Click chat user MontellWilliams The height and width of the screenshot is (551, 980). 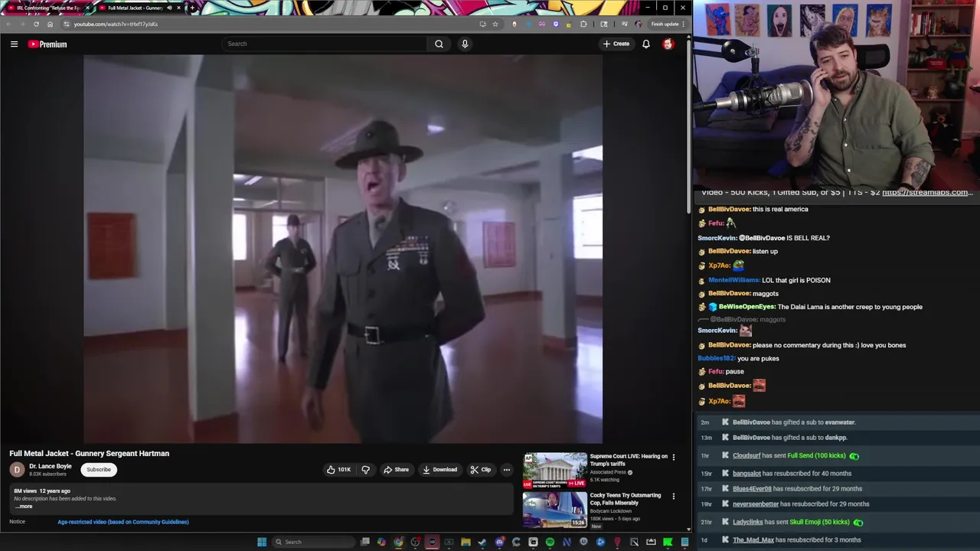[x=734, y=280]
